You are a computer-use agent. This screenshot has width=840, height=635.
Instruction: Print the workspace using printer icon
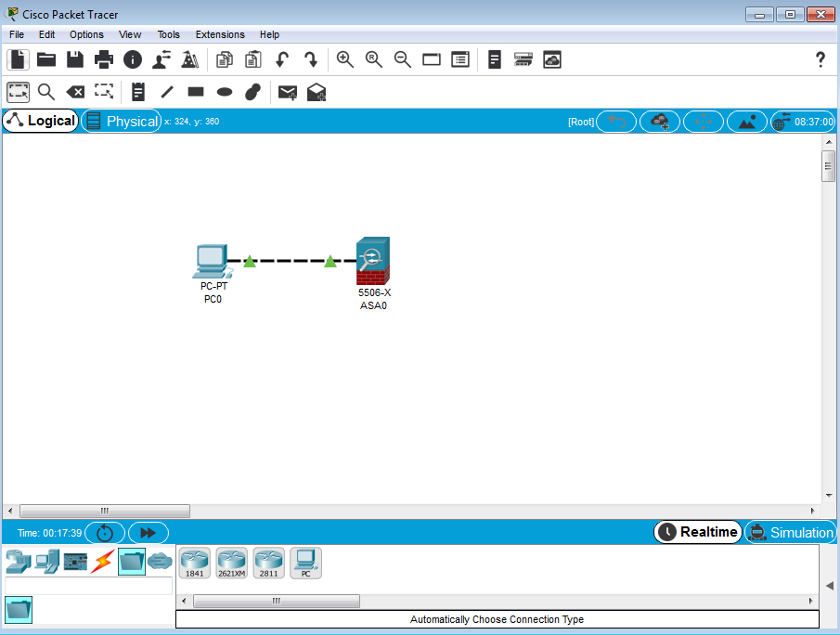104,59
